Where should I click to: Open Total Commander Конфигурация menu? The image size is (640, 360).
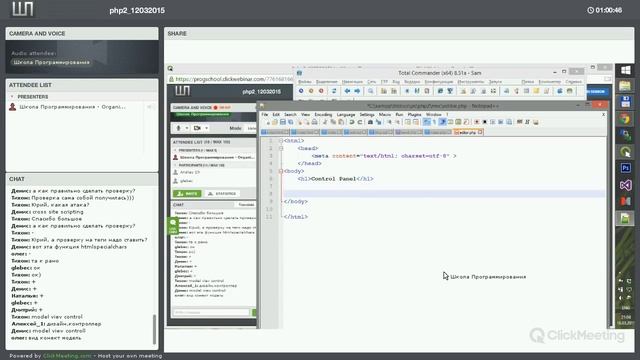[x=439, y=82]
